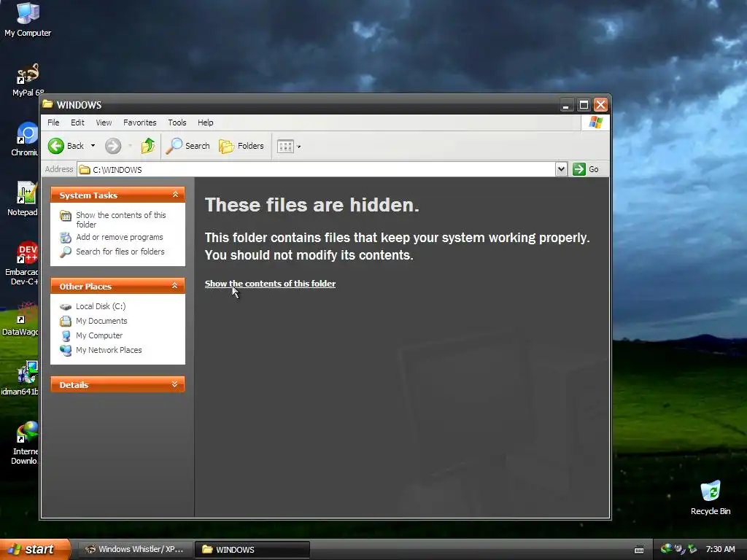Click the tray clock showing 7:30 AM
747x560 pixels.
point(720,549)
